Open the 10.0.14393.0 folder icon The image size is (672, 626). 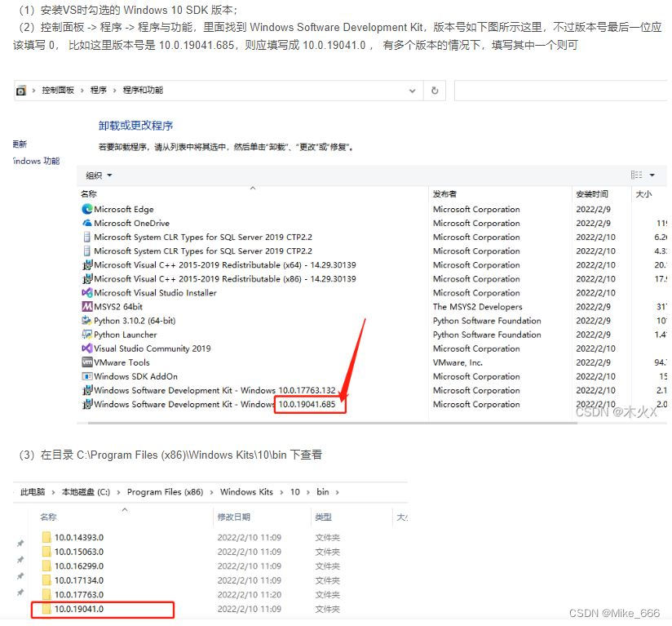point(46,537)
